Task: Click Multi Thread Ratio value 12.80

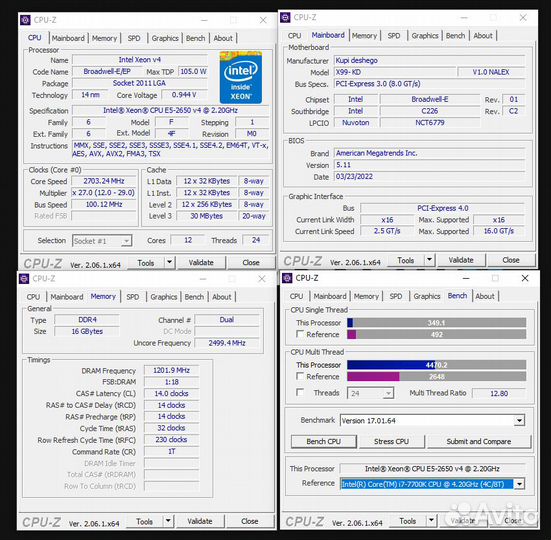Action: pos(499,393)
